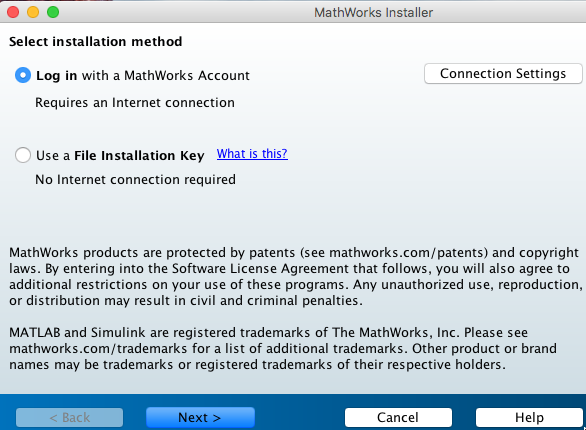Open Connection Settings
This screenshot has width=586, height=430.
(503, 74)
